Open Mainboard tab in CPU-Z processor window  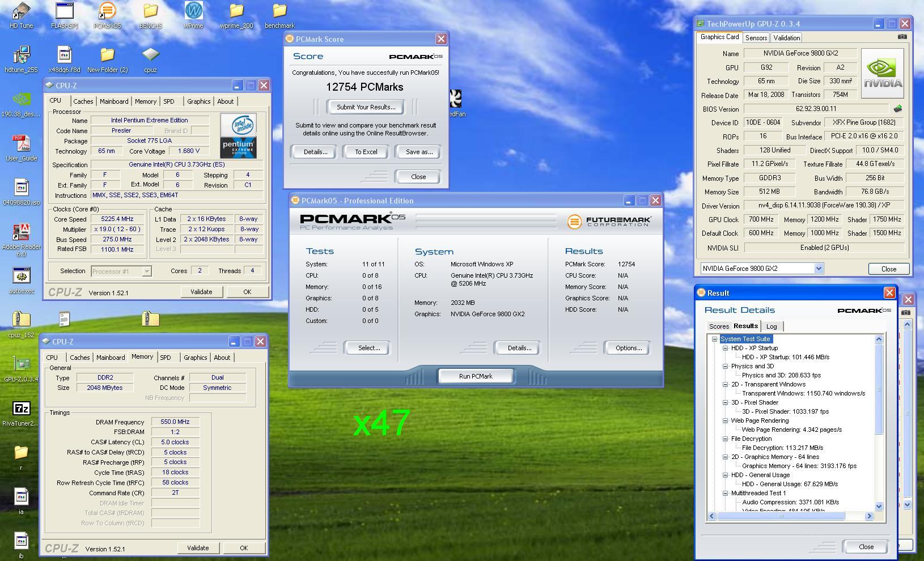(114, 101)
